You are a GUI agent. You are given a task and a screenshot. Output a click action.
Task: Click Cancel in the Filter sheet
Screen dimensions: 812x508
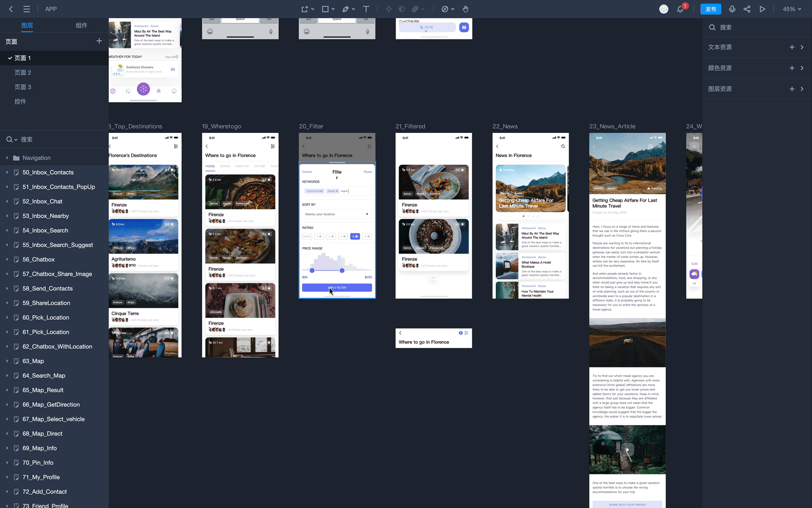[307, 172]
